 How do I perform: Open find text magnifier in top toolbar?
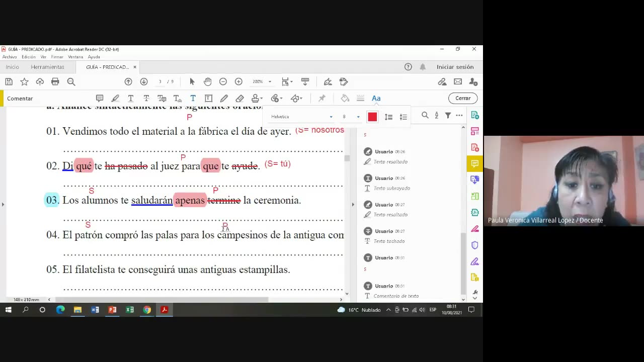(x=71, y=81)
